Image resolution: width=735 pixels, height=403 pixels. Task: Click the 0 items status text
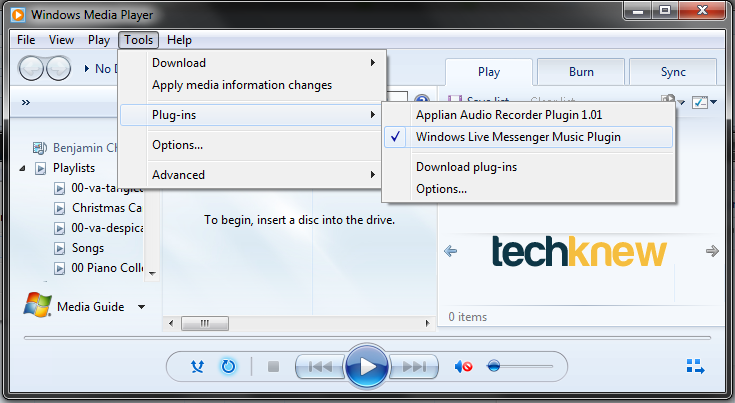(467, 317)
